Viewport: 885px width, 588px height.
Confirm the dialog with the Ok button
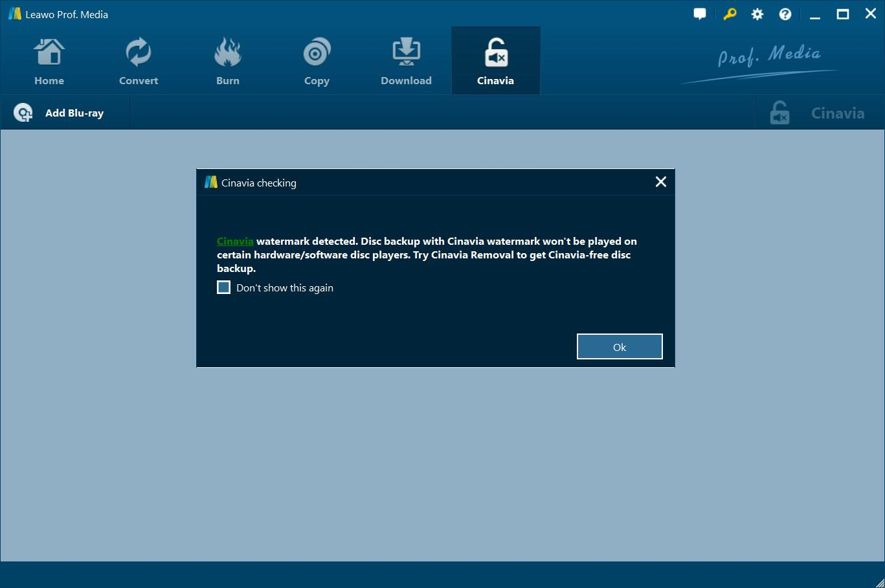pos(620,346)
